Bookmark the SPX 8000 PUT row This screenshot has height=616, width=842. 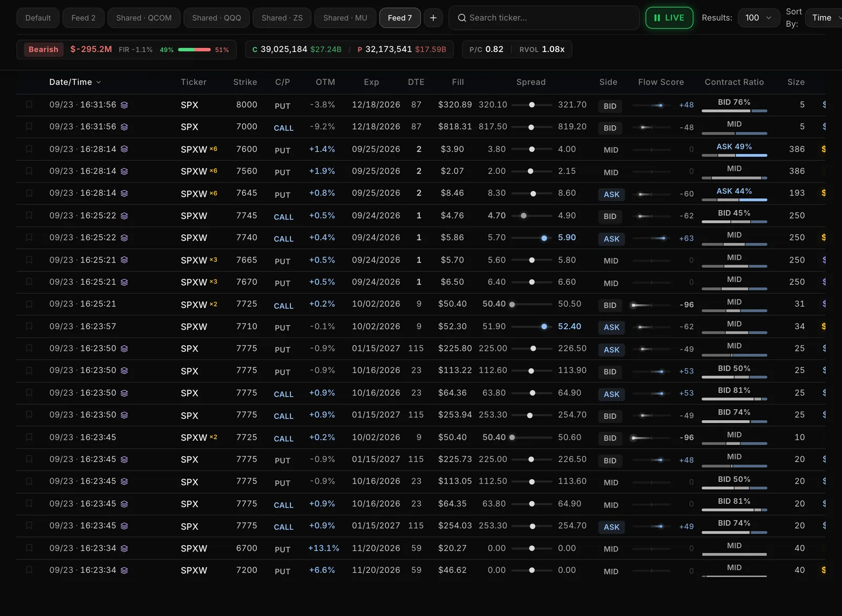(x=29, y=105)
